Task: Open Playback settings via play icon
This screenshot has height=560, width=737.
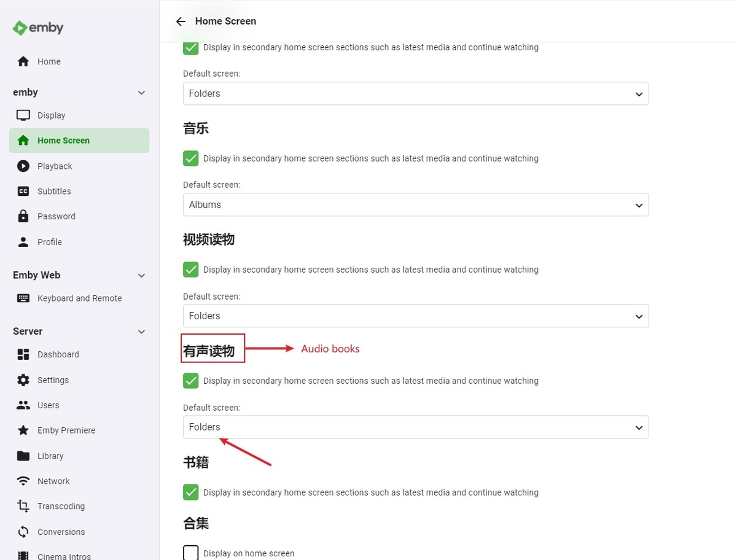Action: click(x=23, y=166)
